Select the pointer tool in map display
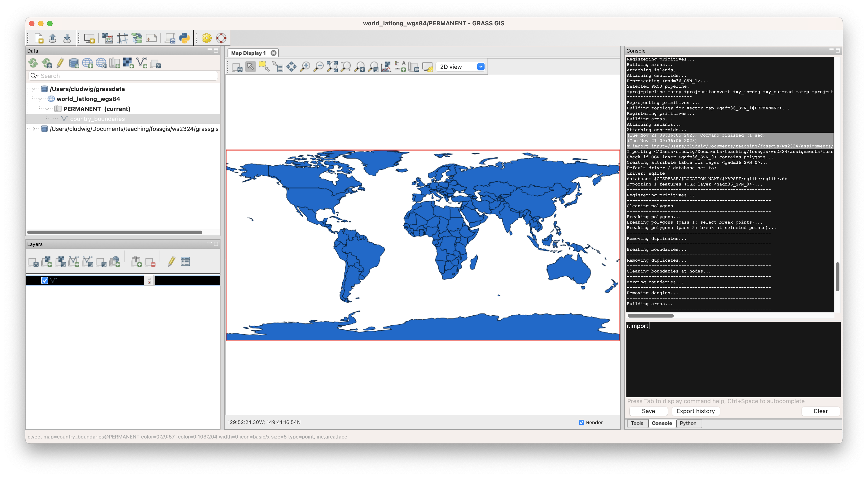Screen dimensions: 868x477 (250, 67)
